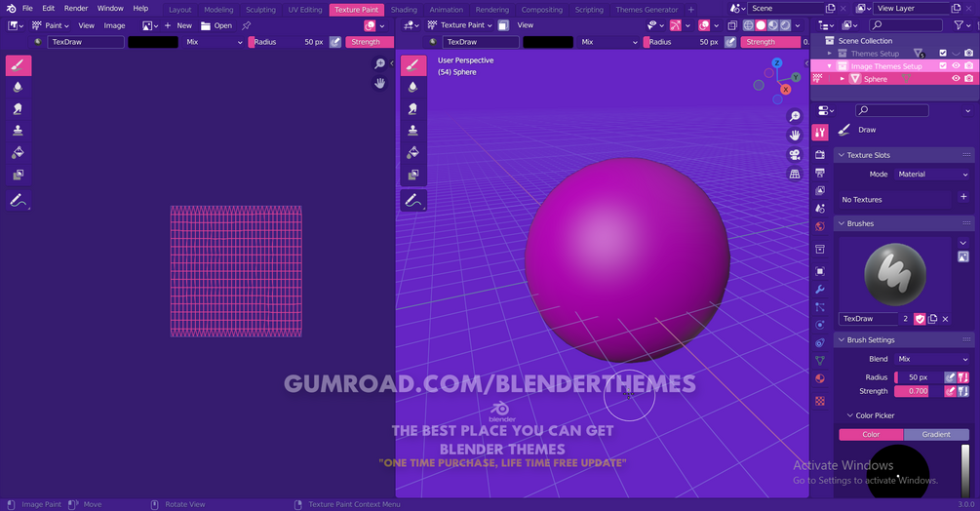Image resolution: width=980 pixels, height=511 pixels.
Task: Hide Image Themes Setup collection in viewport
Action: pyautogui.click(x=956, y=65)
